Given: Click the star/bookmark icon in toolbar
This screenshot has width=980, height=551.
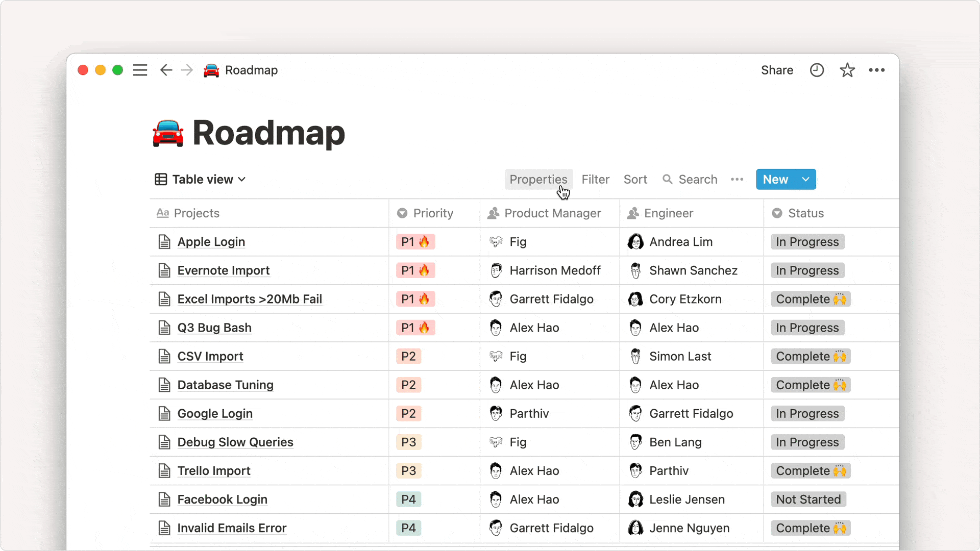Looking at the screenshot, I should [x=847, y=70].
